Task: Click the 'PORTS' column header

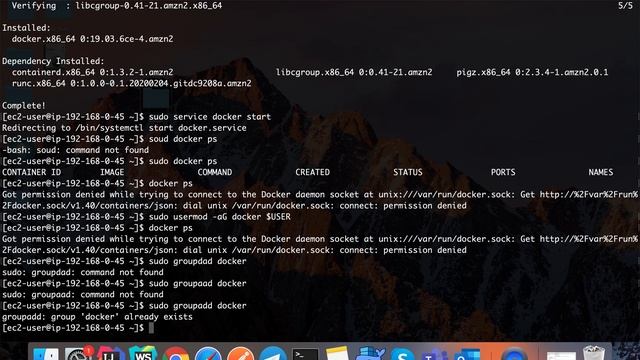Action: 503,172
